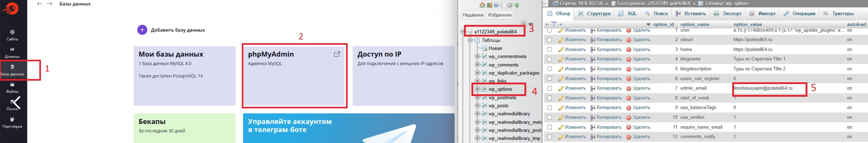Select wp_postmeta table in tree

[502, 98]
